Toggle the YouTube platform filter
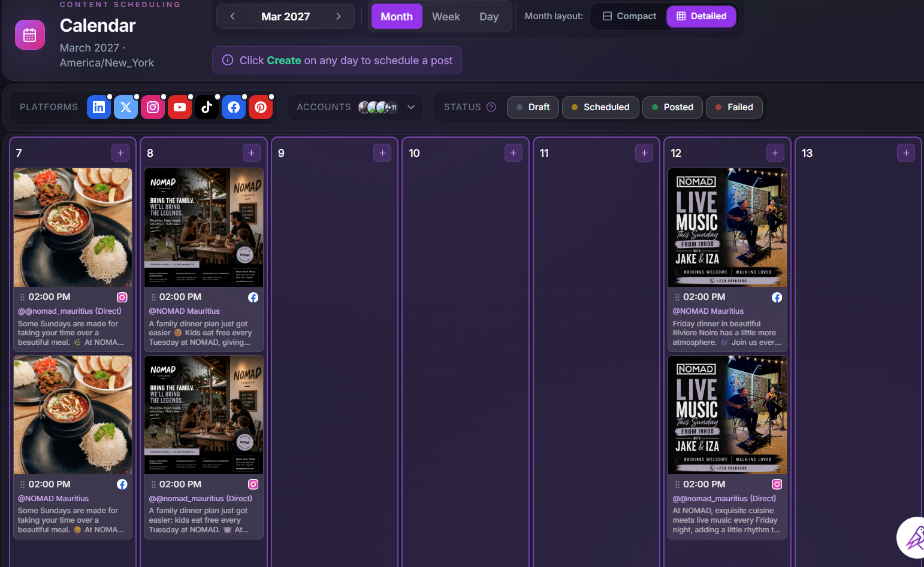The image size is (924, 567). pos(180,107)
